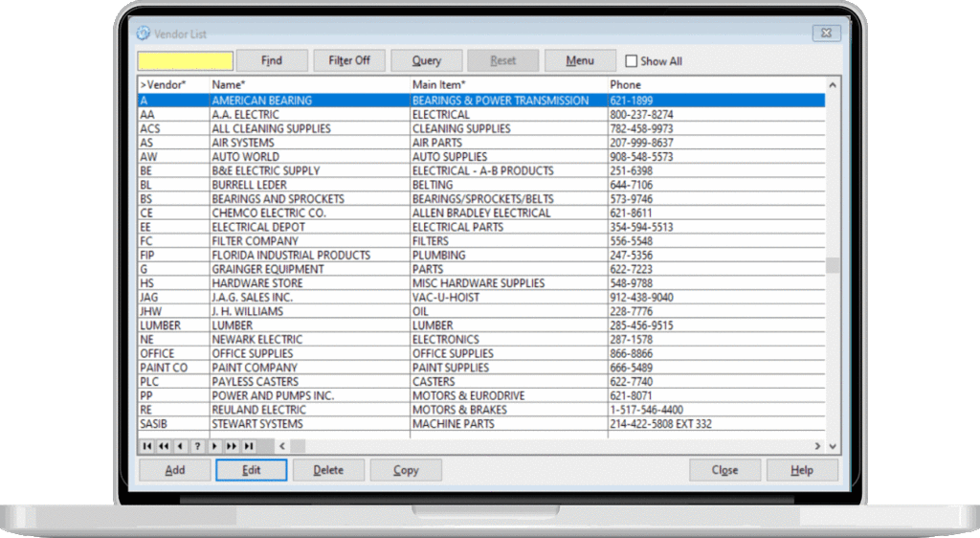Click the vertical scrollbar thumb
Image resolution: width=980 pixels, height=538 pixels.
point(833,265)
